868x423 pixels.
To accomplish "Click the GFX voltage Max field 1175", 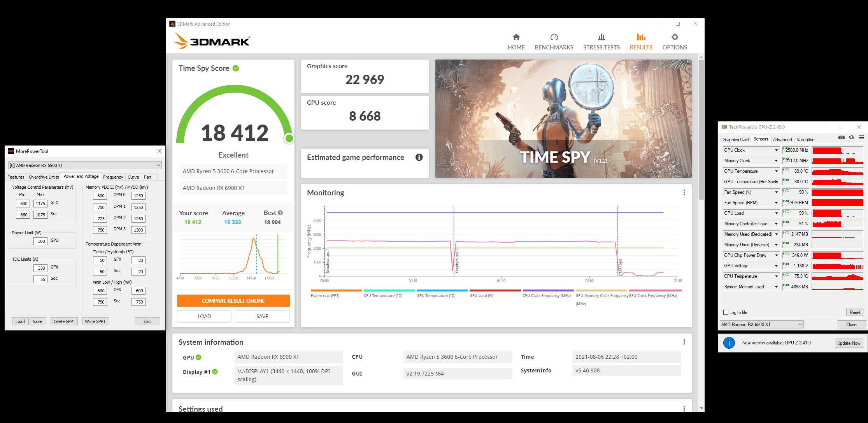I will (40, 204).
